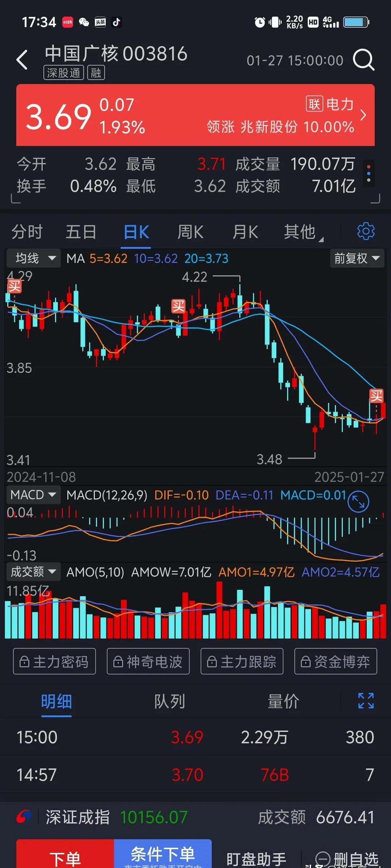The height and width of the screenshot is (868, 391).
Task: Tap 删自选 to remove from watchlist
Action: [347, 859]
